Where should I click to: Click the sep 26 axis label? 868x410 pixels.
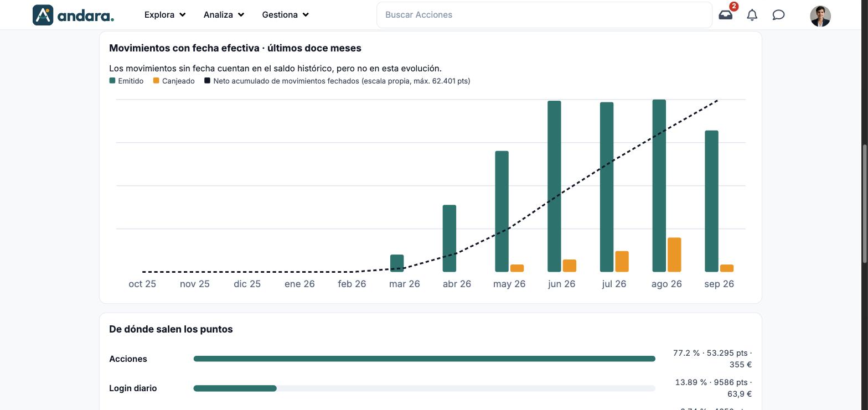tap(719, 284)
